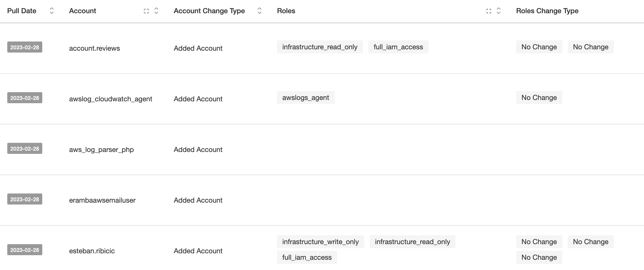The height and width of the screenshot is (270, 644).
Task: Click Added Account for aws_log_parser_php row
Action: [x=198, y=150]
